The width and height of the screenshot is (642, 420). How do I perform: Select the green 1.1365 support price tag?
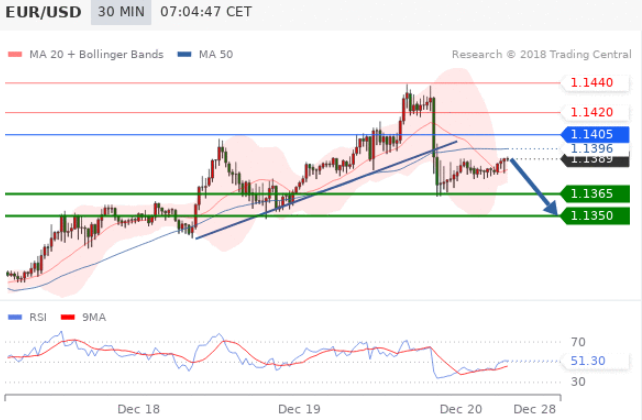click(594, 193)
